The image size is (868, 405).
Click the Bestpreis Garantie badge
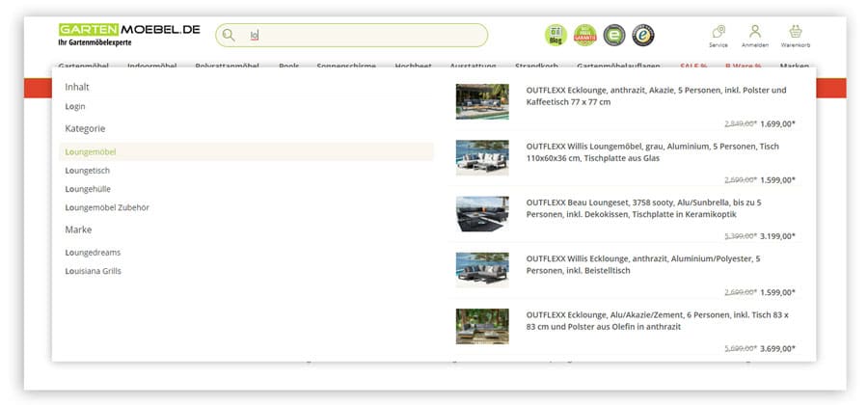(x=584, y=35)
